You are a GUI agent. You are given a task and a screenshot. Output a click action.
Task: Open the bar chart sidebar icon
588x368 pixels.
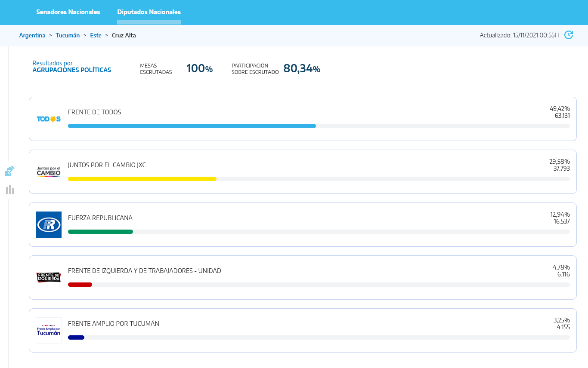click(10, 190)
